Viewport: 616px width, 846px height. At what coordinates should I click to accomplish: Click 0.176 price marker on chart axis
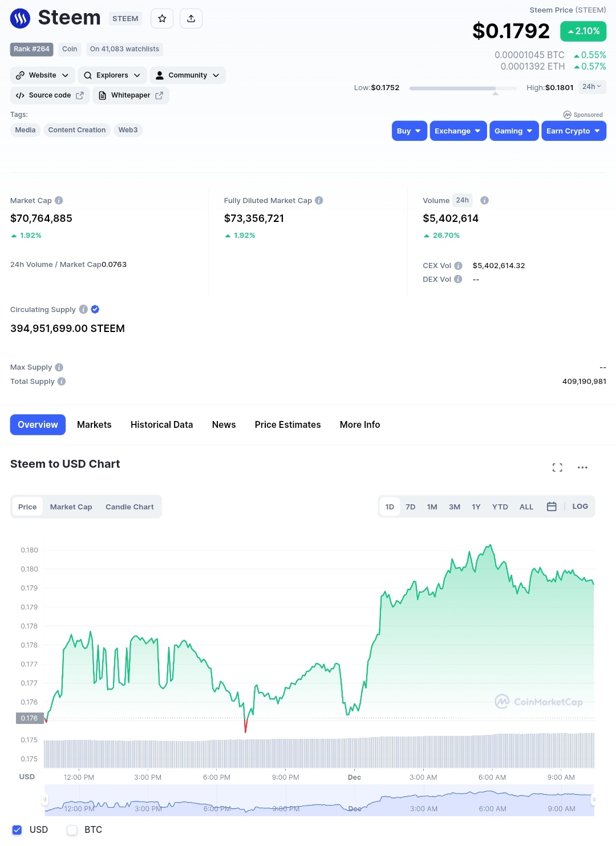(x=30, y=718)
